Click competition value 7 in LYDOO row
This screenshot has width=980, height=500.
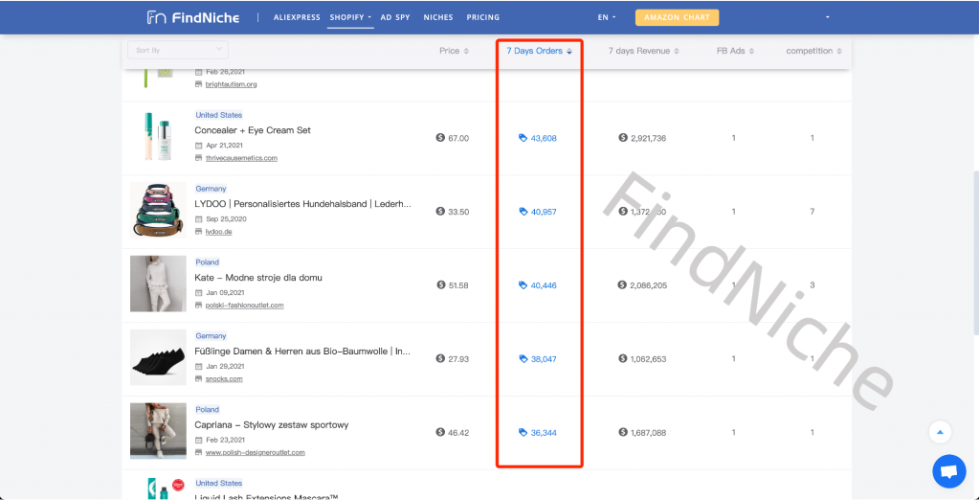[x=812, y=212]
